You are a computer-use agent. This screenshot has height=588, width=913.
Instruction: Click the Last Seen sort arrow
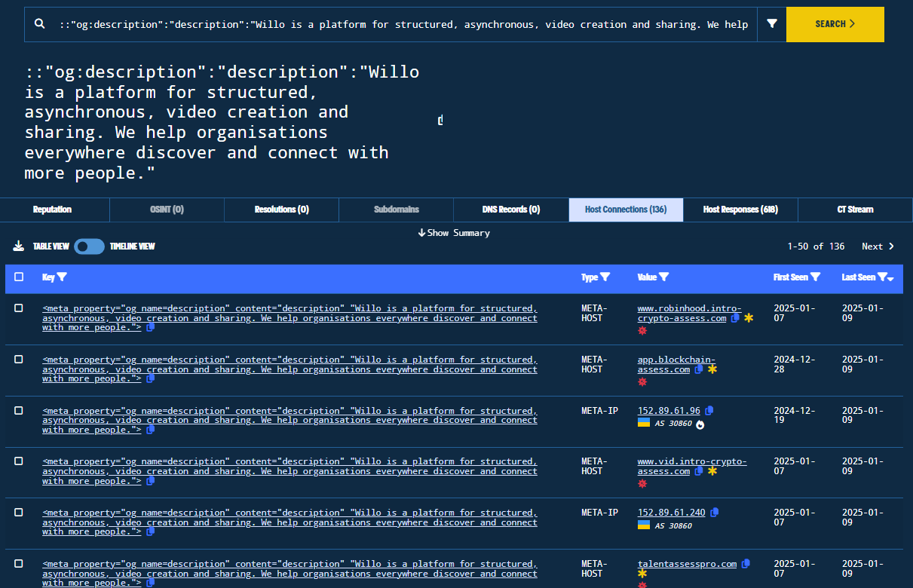coord(891,280)
